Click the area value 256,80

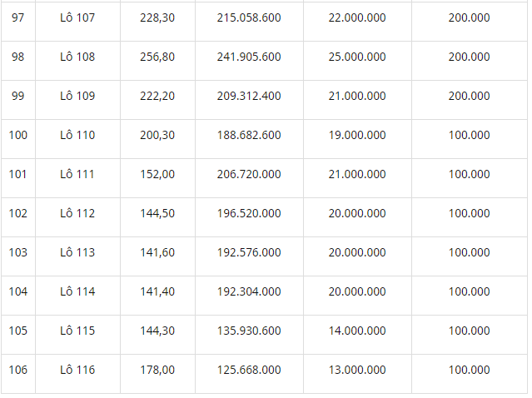pyautogui.click(x=157, y=57)
